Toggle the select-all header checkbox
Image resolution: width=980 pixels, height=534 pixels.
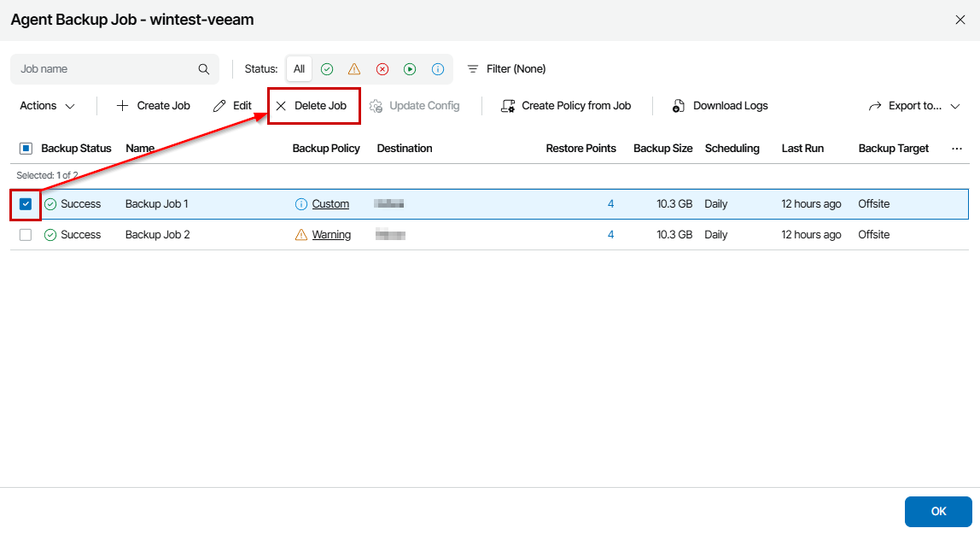pos(26,149)
